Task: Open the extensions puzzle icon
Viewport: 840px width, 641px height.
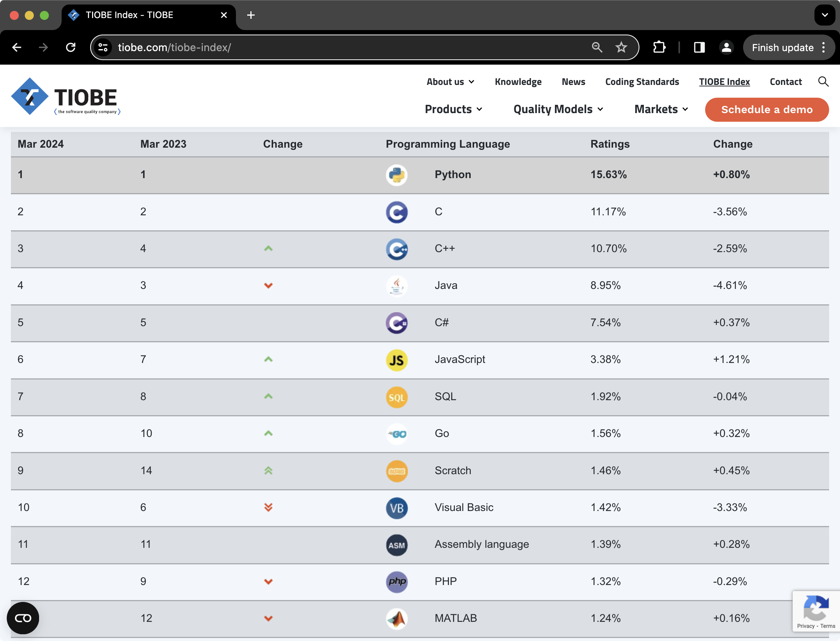Action: [x=659, y=47]
